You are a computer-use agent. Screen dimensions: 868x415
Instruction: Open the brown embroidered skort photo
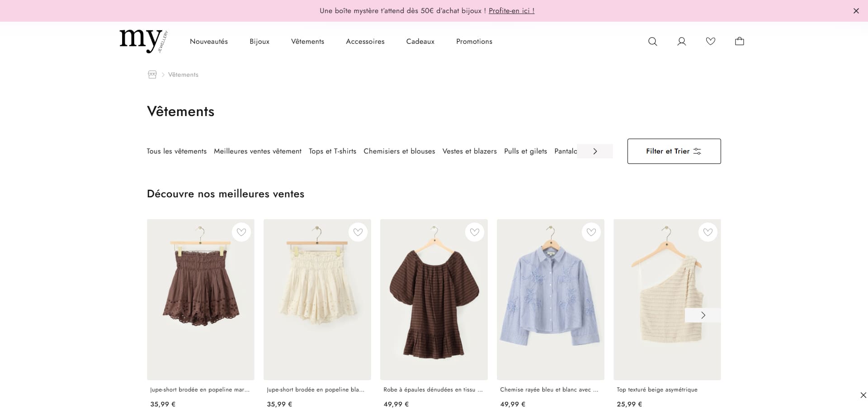pos(201,300)
